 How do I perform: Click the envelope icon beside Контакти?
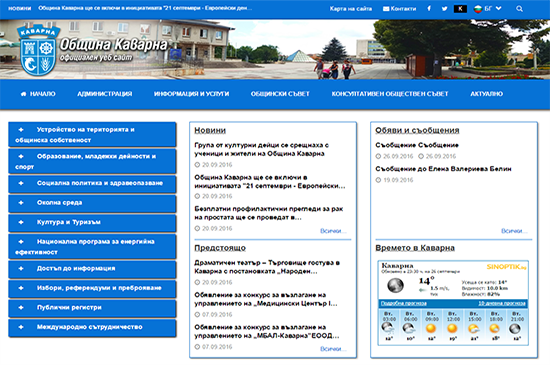pos(386,9)
